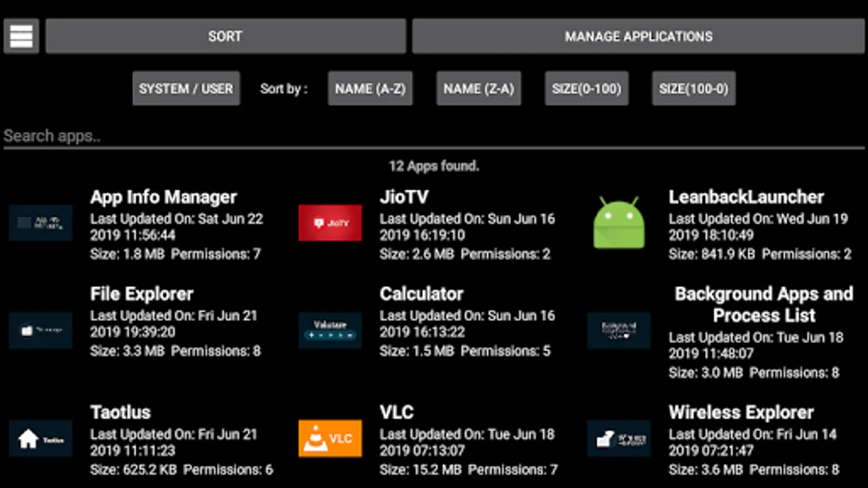The width and height of the screenshot is (868, 488).
Task: Click the JioTV app icon
Action: [330, 223]
